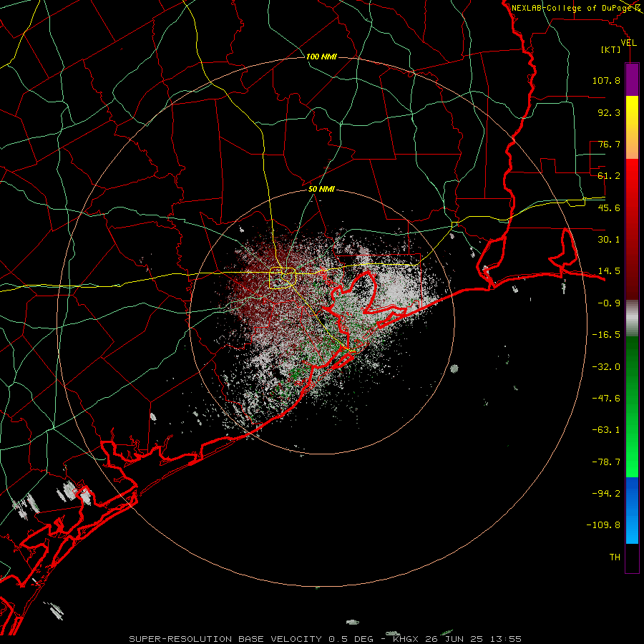Select the 76.7 velocity scale value
644x644 pixels.
pyautogui.click(x=609, y=144)
